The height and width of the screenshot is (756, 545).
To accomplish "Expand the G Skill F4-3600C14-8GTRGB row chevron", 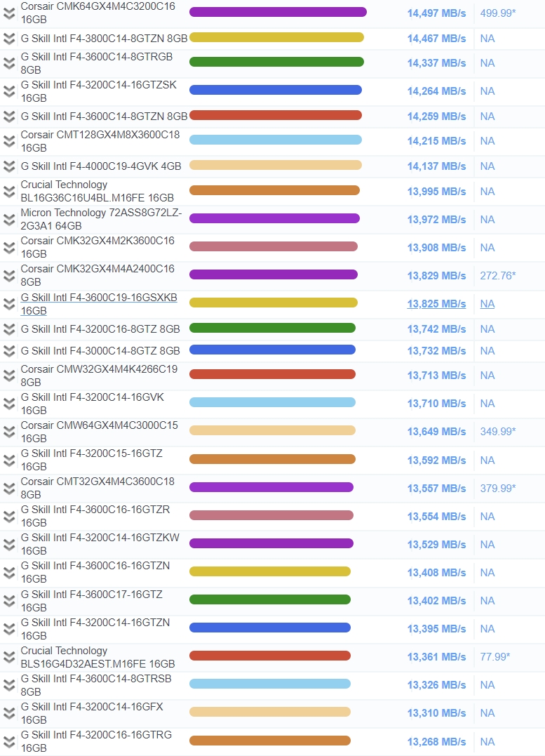I will [x=9, y=63].
